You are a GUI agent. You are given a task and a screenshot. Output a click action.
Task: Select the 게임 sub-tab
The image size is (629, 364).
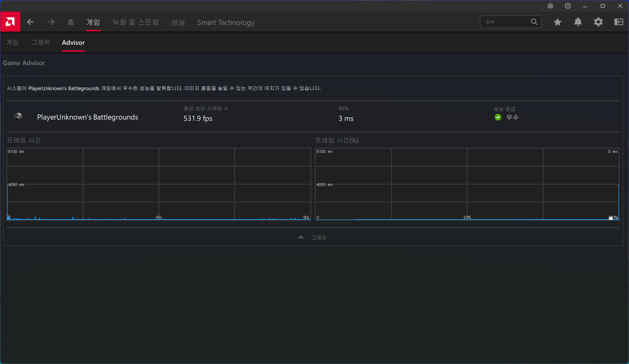click(x=12, y=43)
